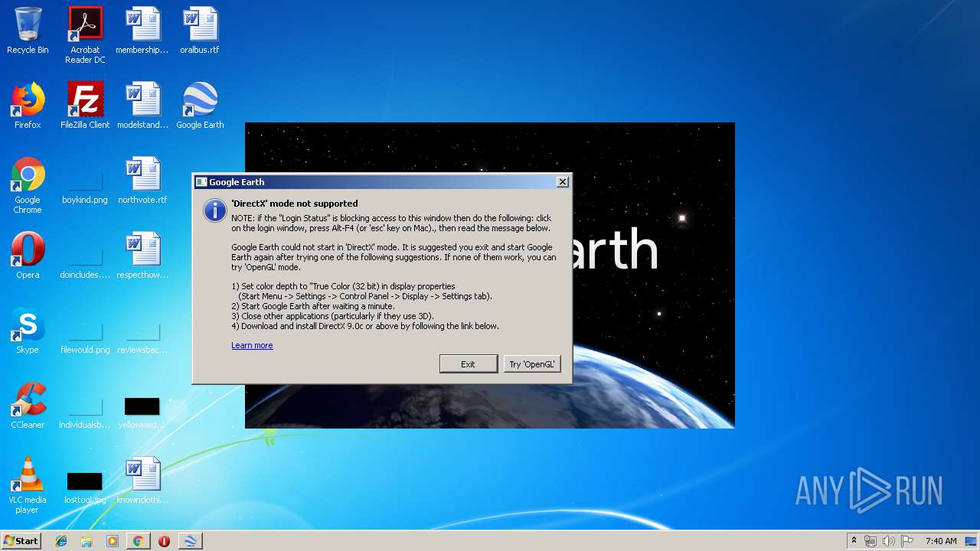The height and width of the screenshot is (551, 980).
Task: Open Skype desktop shortcut
Action: point(28,331)
